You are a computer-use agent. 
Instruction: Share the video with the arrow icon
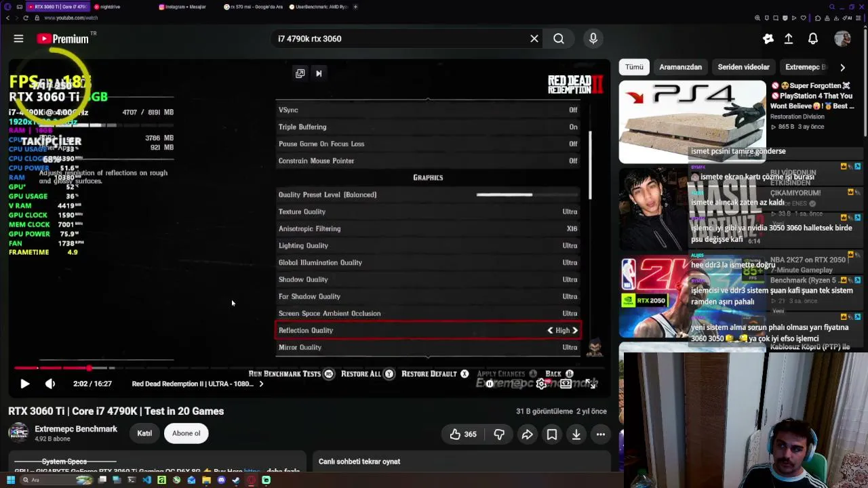[527, 434]
